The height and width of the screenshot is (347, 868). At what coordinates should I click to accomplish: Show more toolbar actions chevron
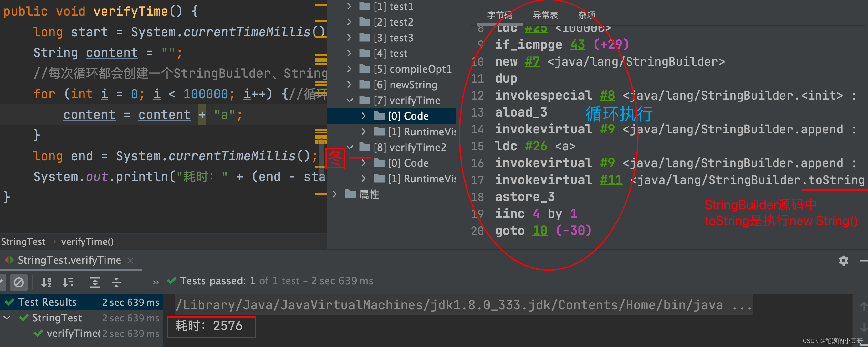tap(155, 282)
